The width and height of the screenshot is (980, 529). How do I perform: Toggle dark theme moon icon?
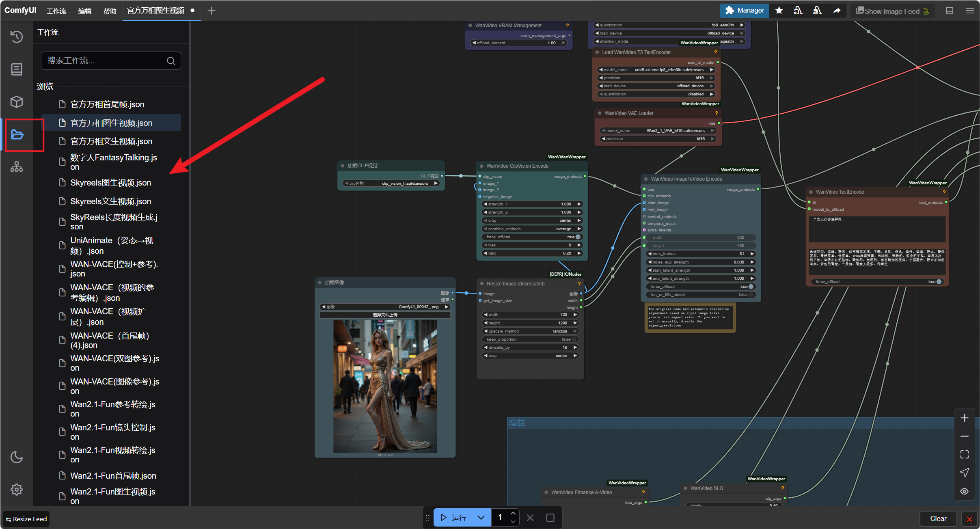click(x=16, y=457)
